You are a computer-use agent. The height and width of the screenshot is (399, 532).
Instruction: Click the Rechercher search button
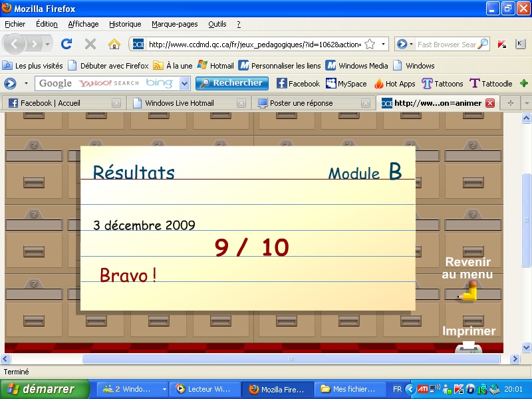click(232, 84)
